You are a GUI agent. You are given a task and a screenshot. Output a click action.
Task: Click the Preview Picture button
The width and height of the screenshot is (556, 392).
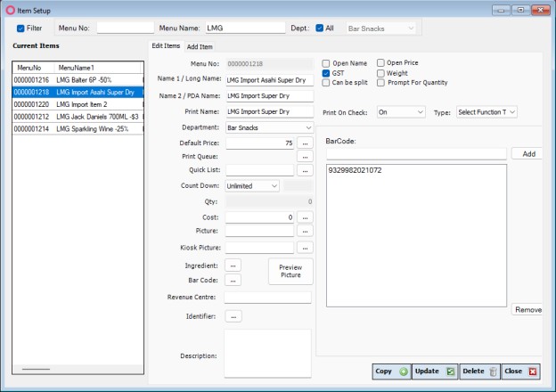[x=290, y=272]
